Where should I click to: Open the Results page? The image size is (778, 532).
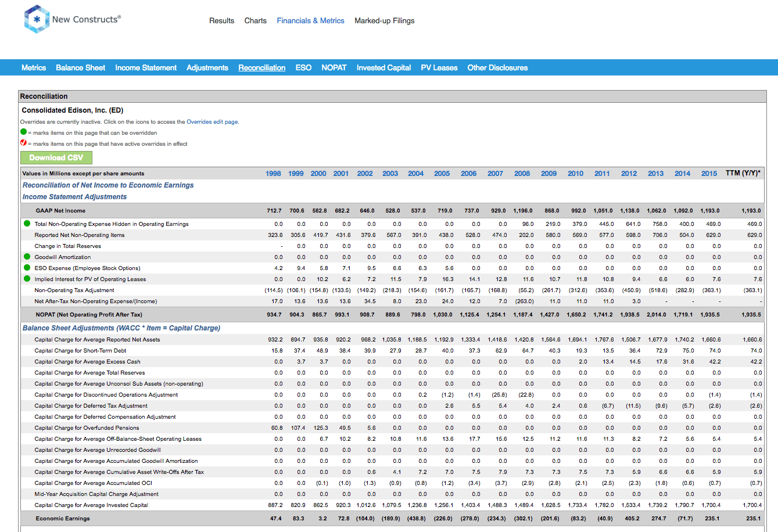[221, 20]
